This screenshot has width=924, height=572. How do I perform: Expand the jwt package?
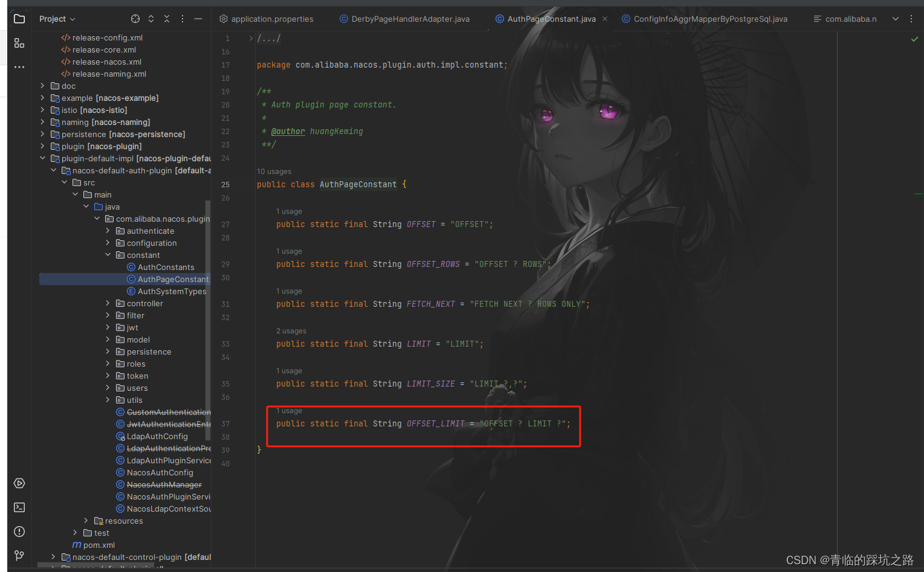pos(108,327)
